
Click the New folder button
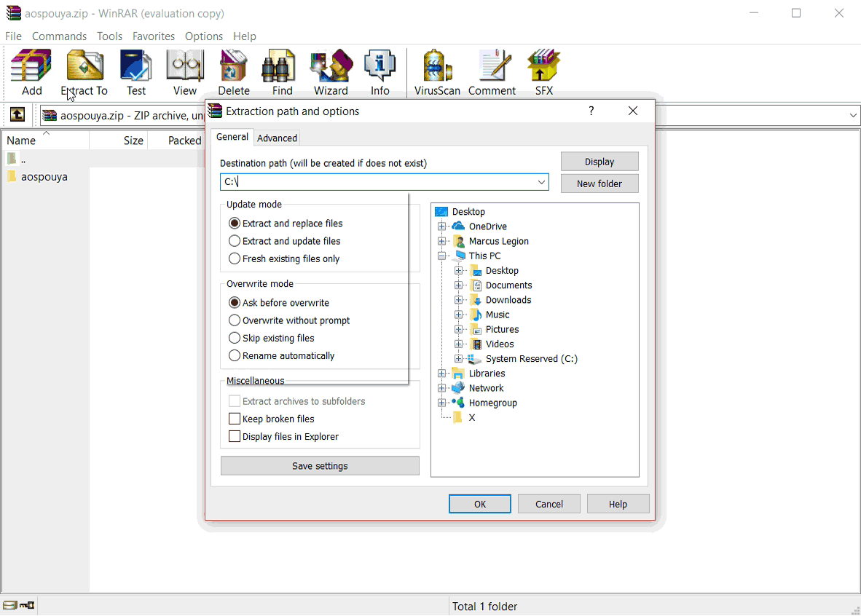click(599, 183)
